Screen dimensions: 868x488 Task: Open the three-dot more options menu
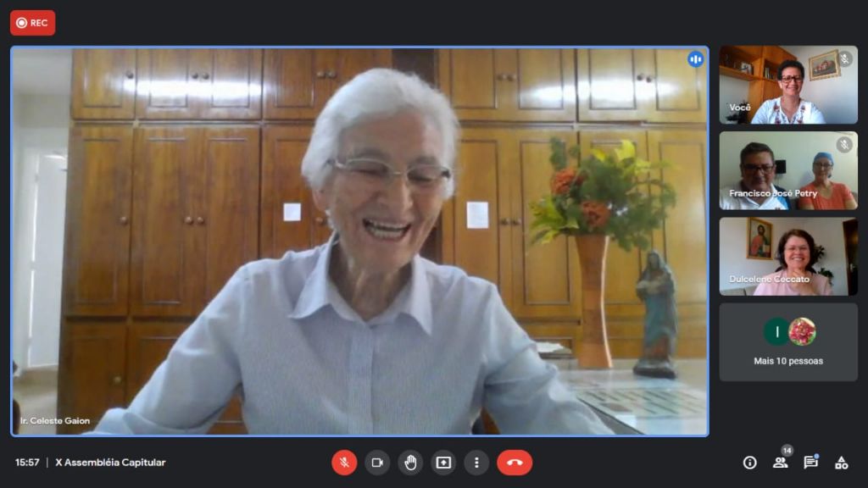pyautogui.click(x=476, y=462)
